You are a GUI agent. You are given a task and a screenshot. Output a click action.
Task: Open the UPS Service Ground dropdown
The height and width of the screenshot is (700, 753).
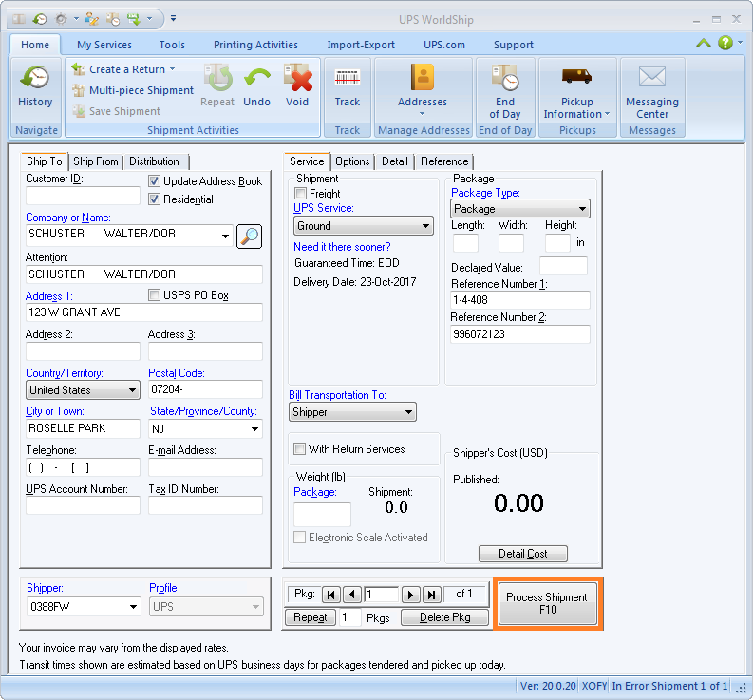[364, 226]
